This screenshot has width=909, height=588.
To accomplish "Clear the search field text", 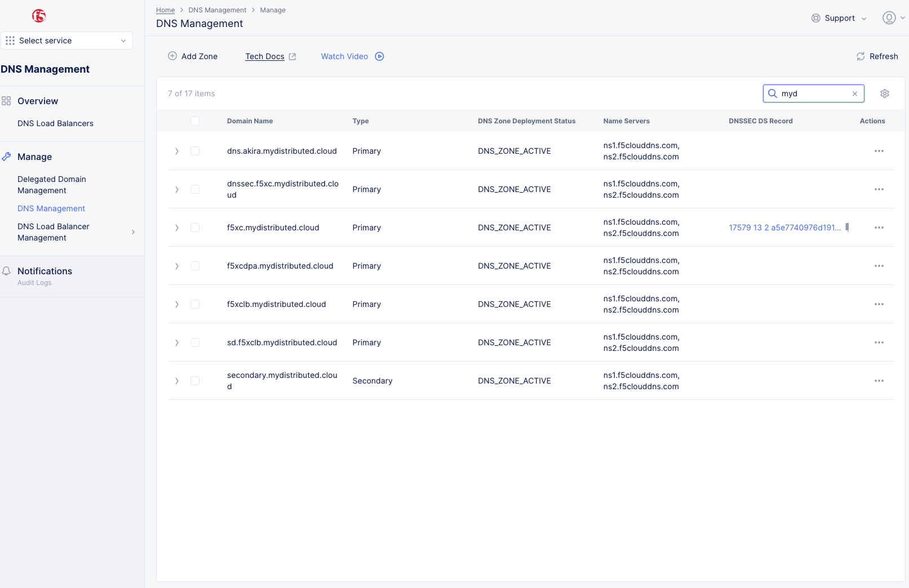I will 855,93.
